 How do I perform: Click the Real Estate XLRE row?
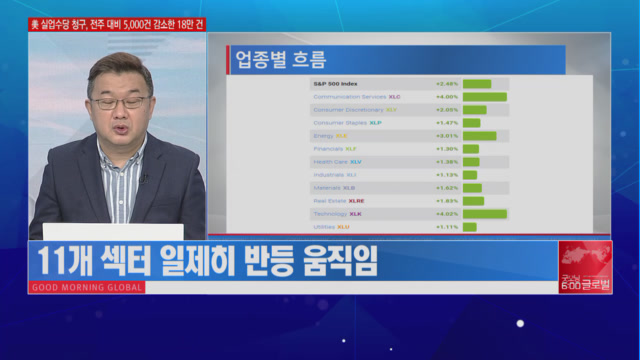409,201
